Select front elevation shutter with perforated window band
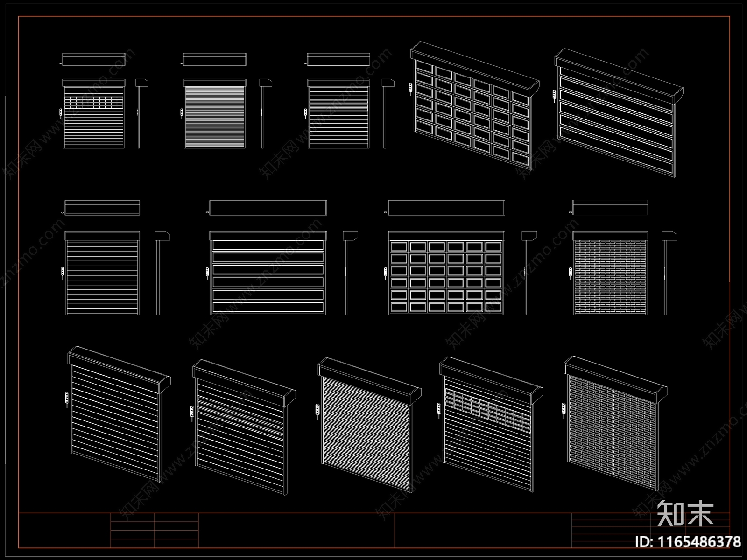The width and height of the screenshot is (747, 560). click(94, 114)
